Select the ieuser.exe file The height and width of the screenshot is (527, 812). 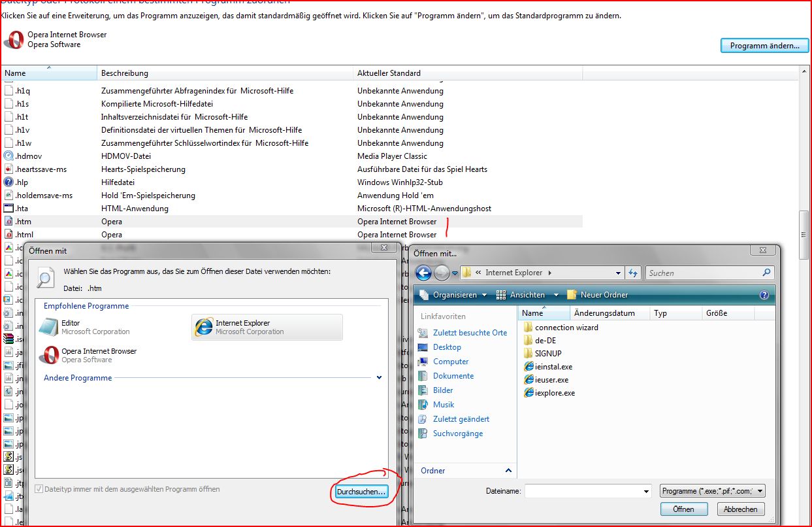click(545, 380)
